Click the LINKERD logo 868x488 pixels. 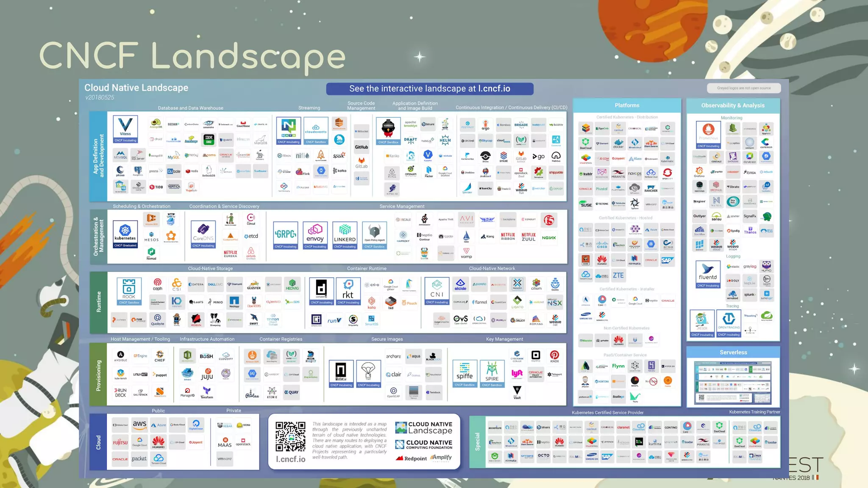click(x=345, y=234)
